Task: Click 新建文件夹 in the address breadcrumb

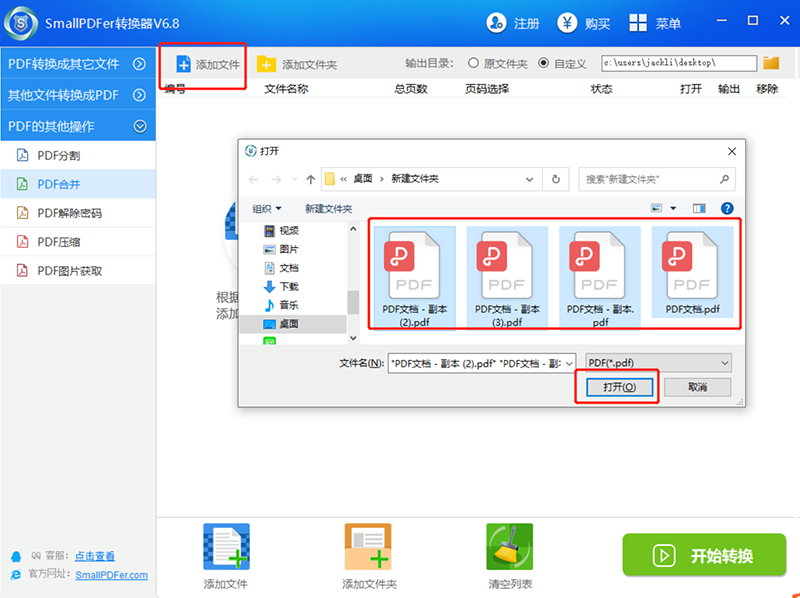Action: (x=415, y=179)
